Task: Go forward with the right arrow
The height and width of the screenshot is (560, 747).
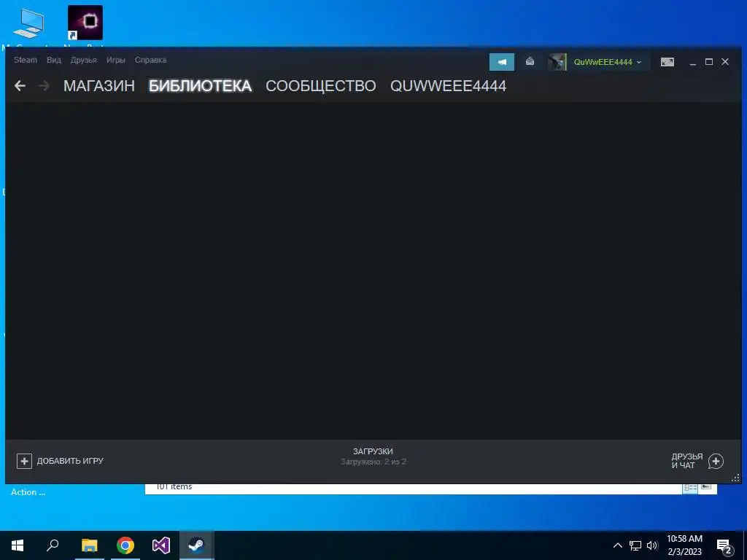Action: [44, 86]
